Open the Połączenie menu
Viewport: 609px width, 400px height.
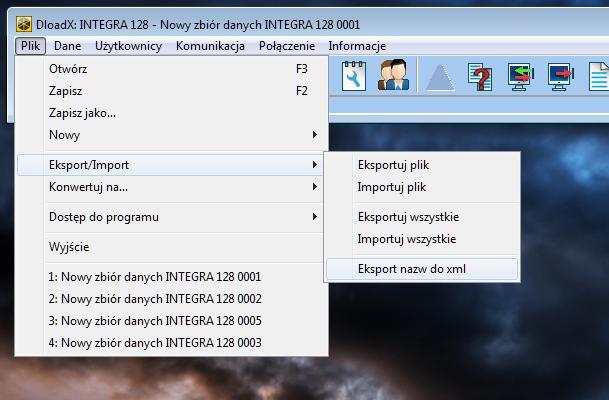(287, 46)
